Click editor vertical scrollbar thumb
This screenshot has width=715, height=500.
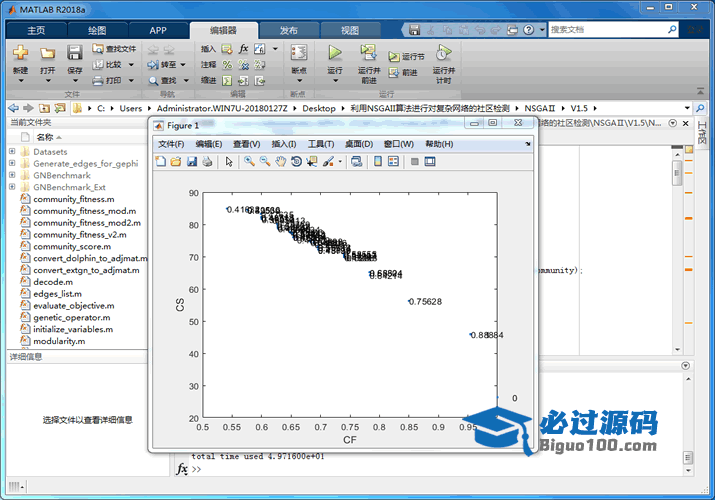pyautogui.click(x=677, y=172)
